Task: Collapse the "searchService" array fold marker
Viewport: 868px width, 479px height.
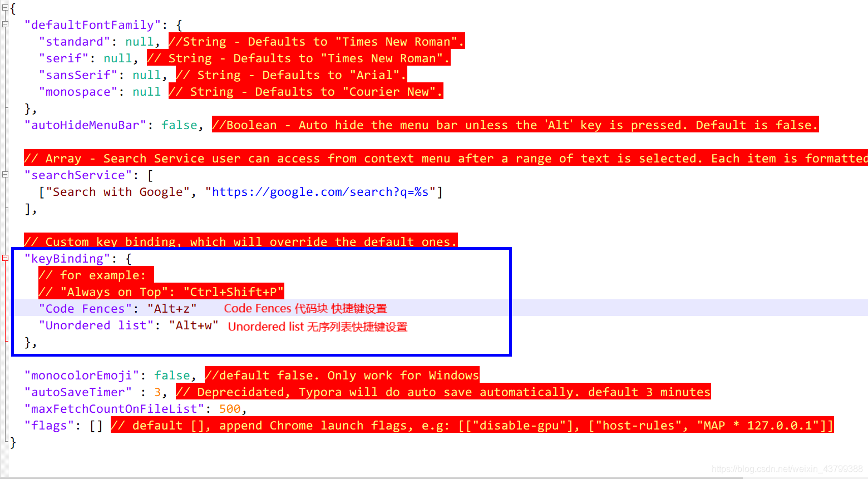Action: click(x=5, y=175)
